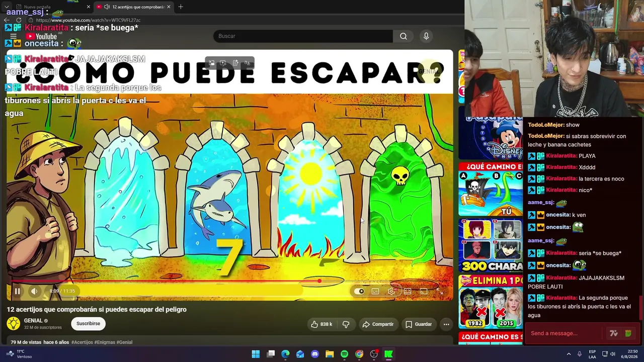Focus the YouTube Buscar search field

coord(303,36)
